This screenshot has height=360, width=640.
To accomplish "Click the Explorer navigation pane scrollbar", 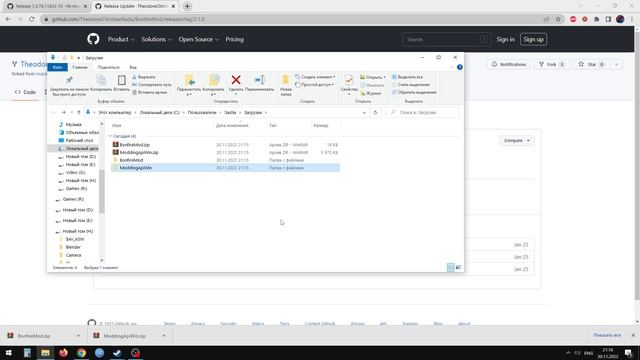I will click(x=102, y=192).
